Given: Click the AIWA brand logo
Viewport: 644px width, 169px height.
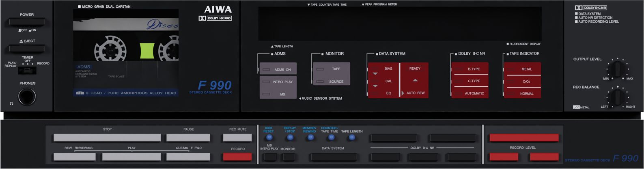Looking at the screenshot, I should coord(218,9).
